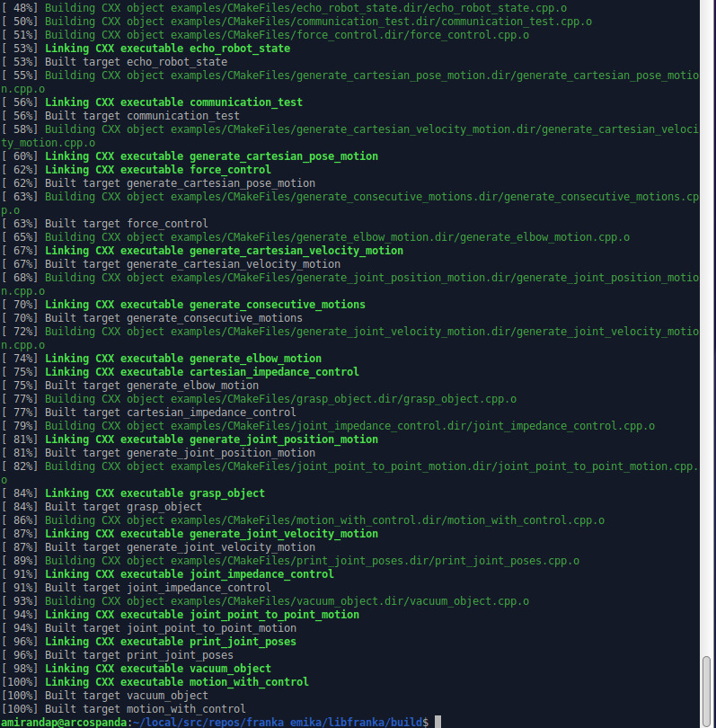The height and width of the screenshot is (728, 716).
Task: Click "Linking CXX executable grasp_object" line
Action: tap(155, 493)
